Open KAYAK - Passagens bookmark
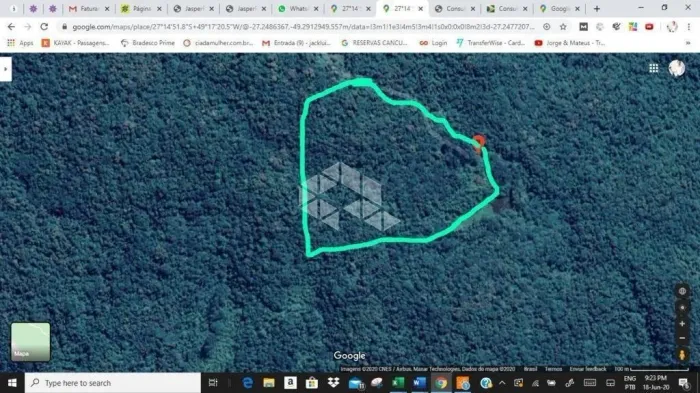Screen dimensions: 700x393 (75, 43)
